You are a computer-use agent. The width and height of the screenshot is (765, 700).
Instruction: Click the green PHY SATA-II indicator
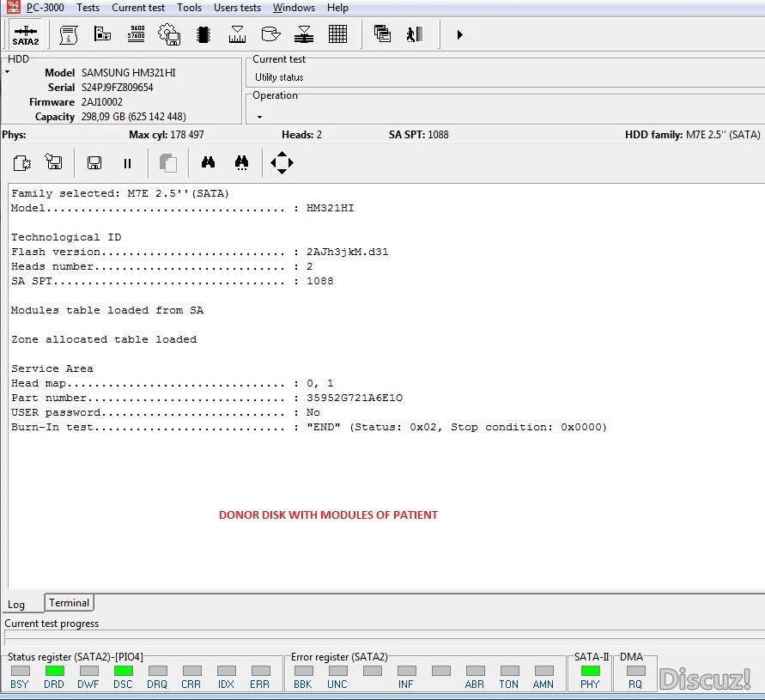pyautogui.click(x=591, y=671)
